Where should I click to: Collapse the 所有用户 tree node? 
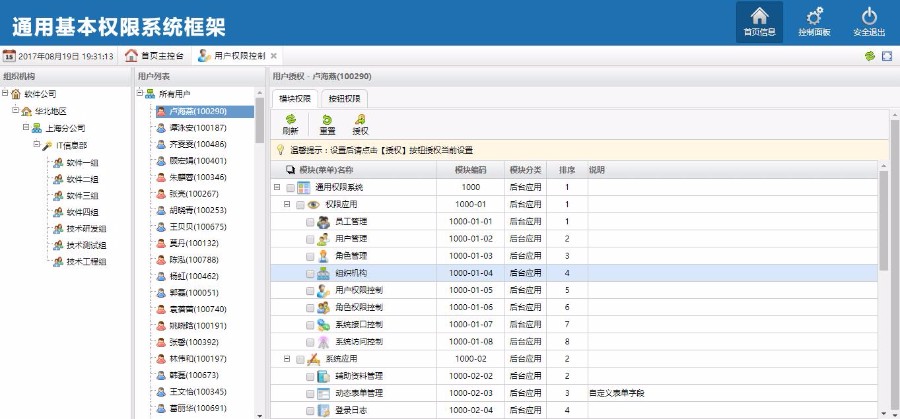pos(139,92)
